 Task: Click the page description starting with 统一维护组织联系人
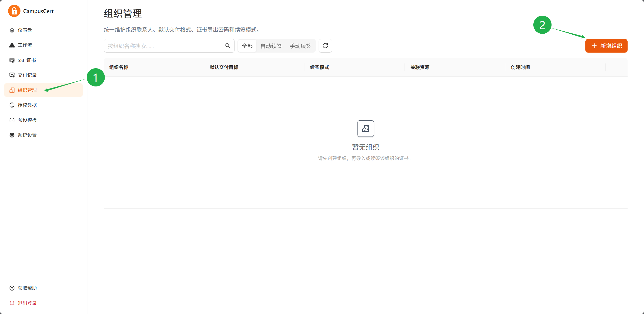pyautogui.click(x=182, y=30)
